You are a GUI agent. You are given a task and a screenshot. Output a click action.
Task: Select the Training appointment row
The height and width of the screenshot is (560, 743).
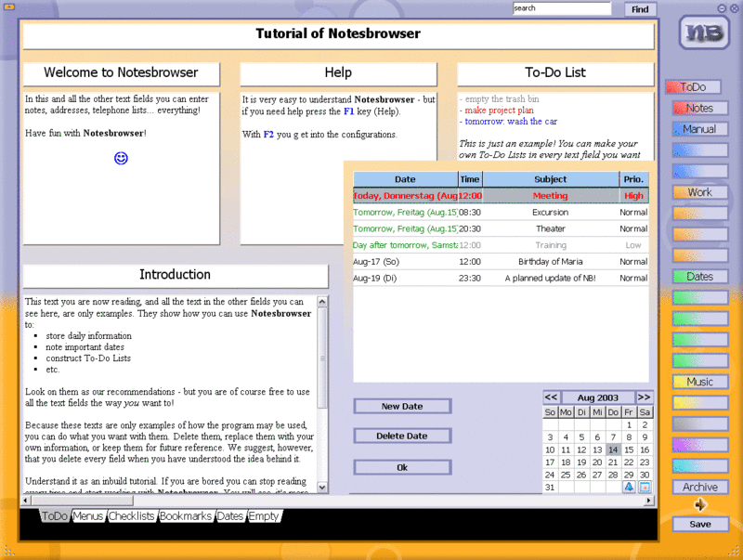(501, 245)
